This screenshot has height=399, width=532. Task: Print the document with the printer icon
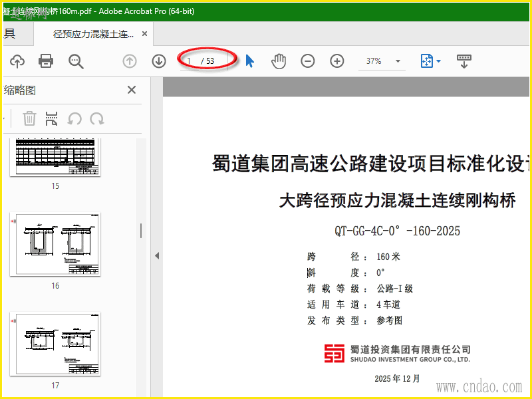(46, 61)
